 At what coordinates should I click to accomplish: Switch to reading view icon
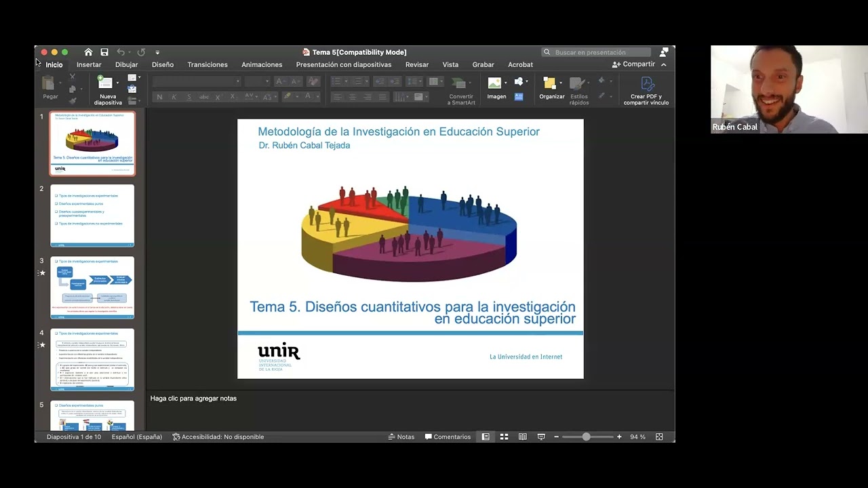[522, 437]
